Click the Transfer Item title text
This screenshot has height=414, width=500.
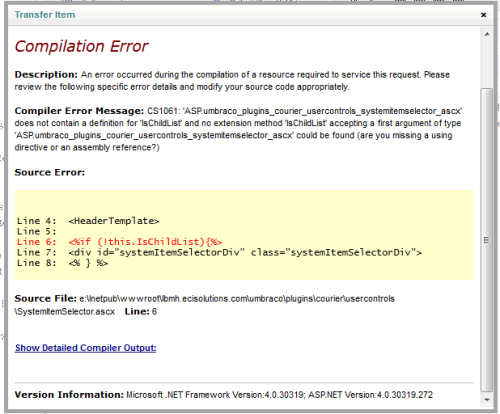pyautogui.click(x=45, y=15)
